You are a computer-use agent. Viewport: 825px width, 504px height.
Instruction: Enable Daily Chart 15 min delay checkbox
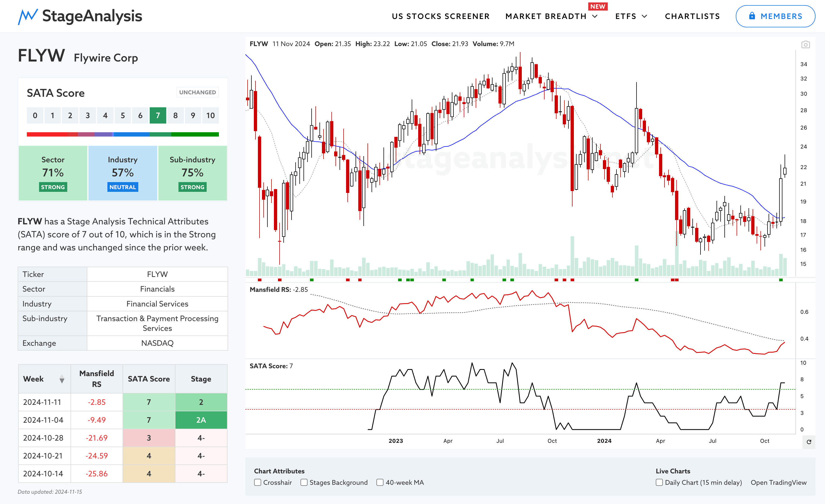(659, 482)
